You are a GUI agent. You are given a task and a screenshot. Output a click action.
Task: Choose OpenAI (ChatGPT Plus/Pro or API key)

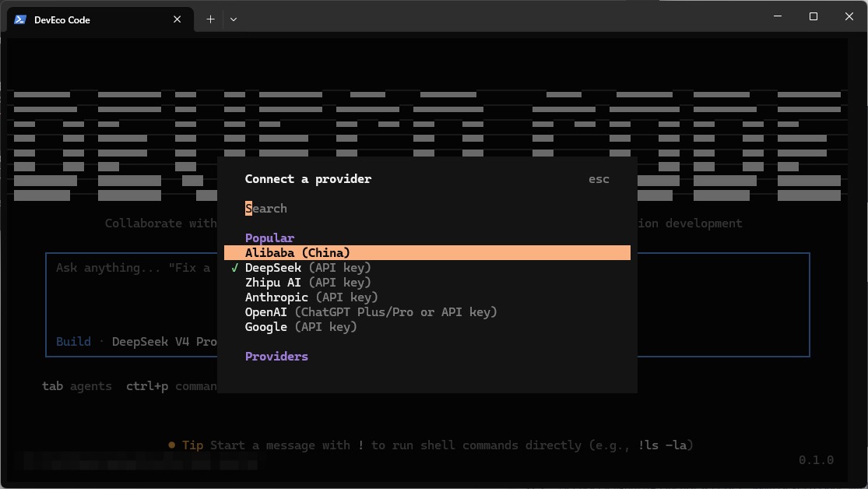[427, 311]
